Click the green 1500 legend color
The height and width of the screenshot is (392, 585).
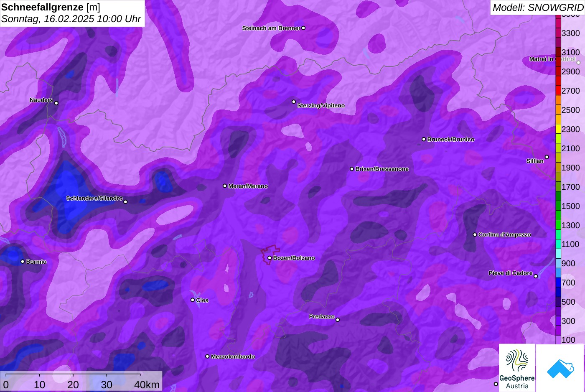tap(558, 206)
